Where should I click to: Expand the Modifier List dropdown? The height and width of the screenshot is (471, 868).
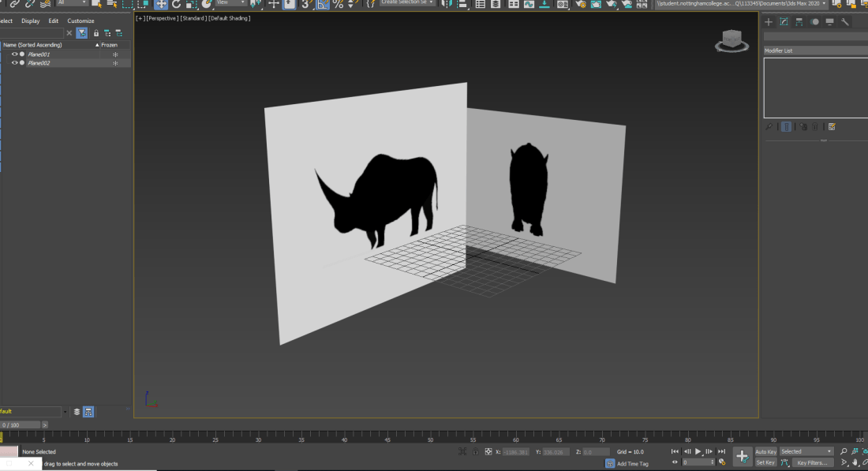pos(814,50)
